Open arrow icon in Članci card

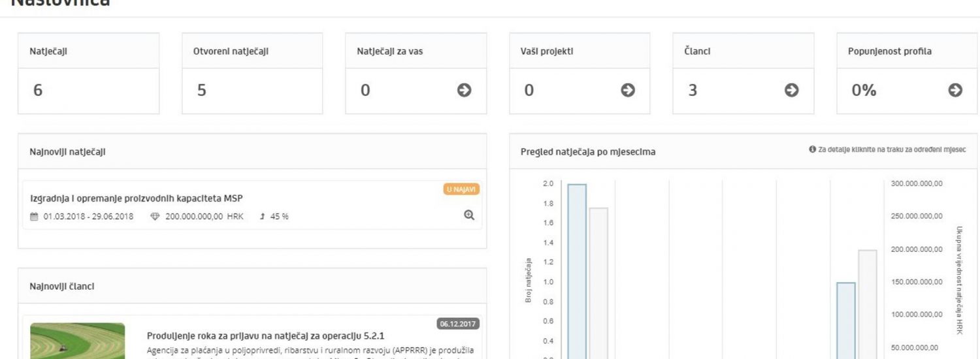tap(791, 91)
